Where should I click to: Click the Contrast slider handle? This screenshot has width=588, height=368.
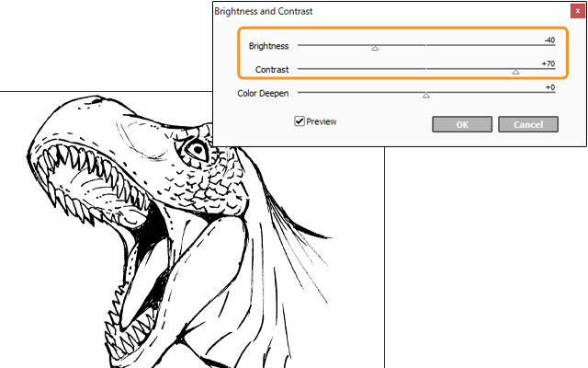click(x=515, y=71)
